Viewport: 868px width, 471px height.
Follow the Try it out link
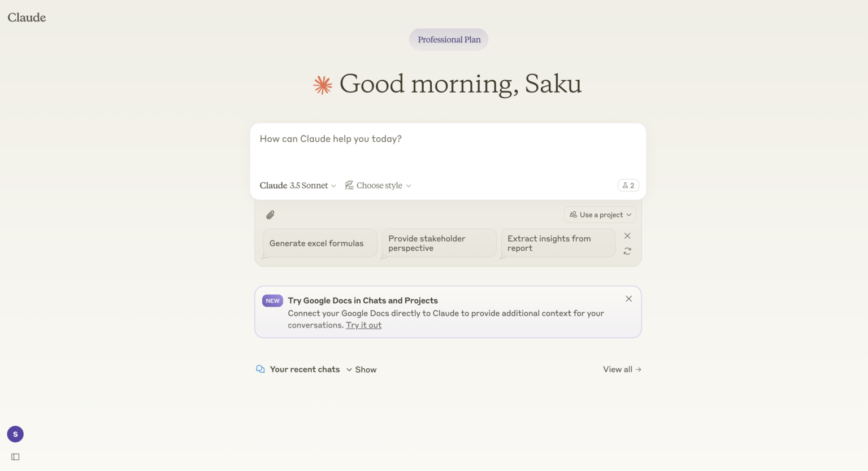click(x=363, y=325)
